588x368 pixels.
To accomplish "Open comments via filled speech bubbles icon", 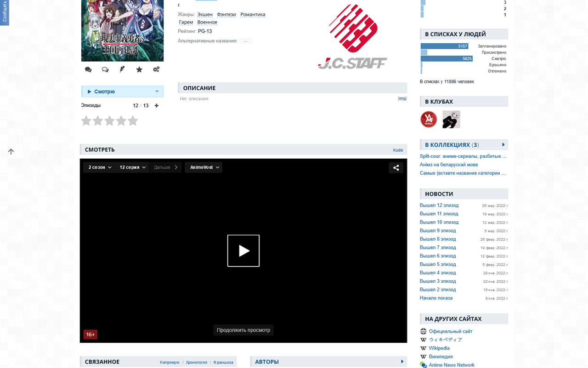I will point(88,69).
